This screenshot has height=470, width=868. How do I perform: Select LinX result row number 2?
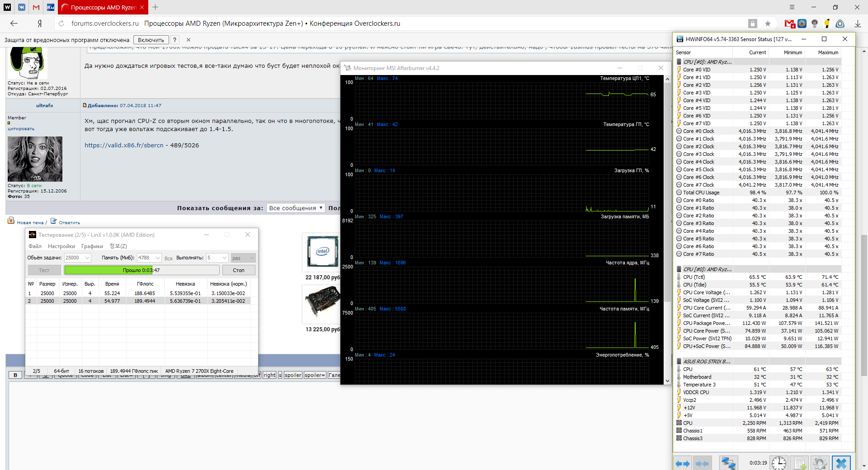(138, 301)
